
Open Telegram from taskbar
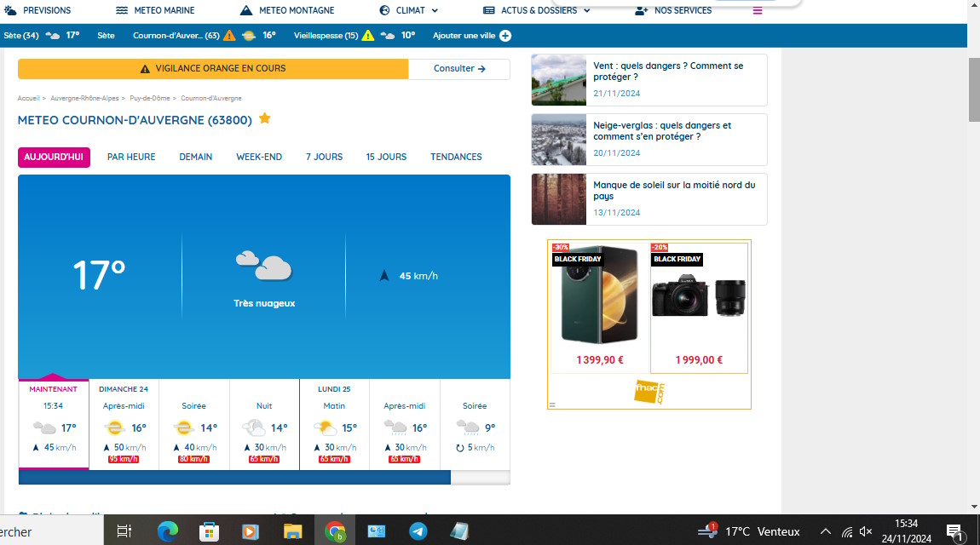coord(418,531)
